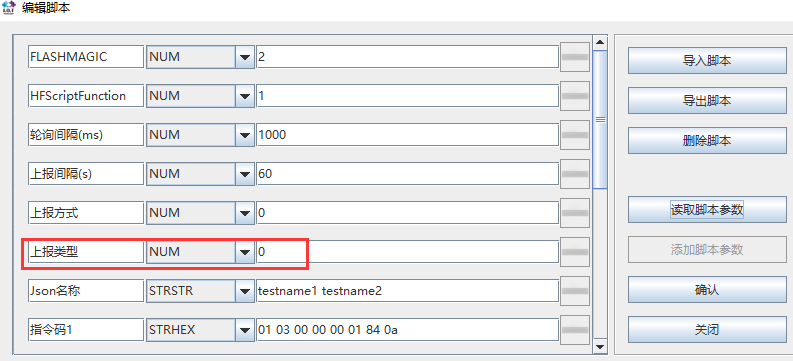Click the Json名称 value field with testname1
The image size is (793, 361).
(x=407, y=291)
